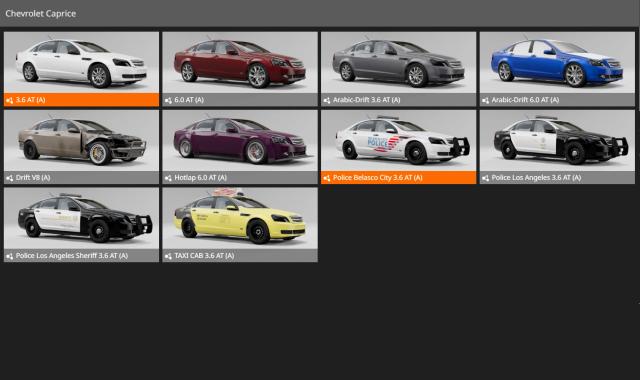Choose the damaged Drift V8 car image

point(81,140)
